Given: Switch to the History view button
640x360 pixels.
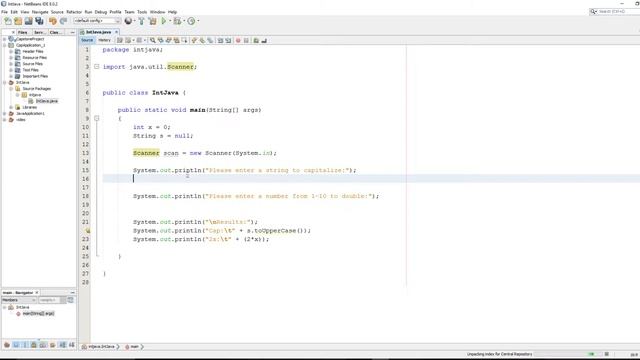Looking at the screenshot, I should [x=104, y=40].
